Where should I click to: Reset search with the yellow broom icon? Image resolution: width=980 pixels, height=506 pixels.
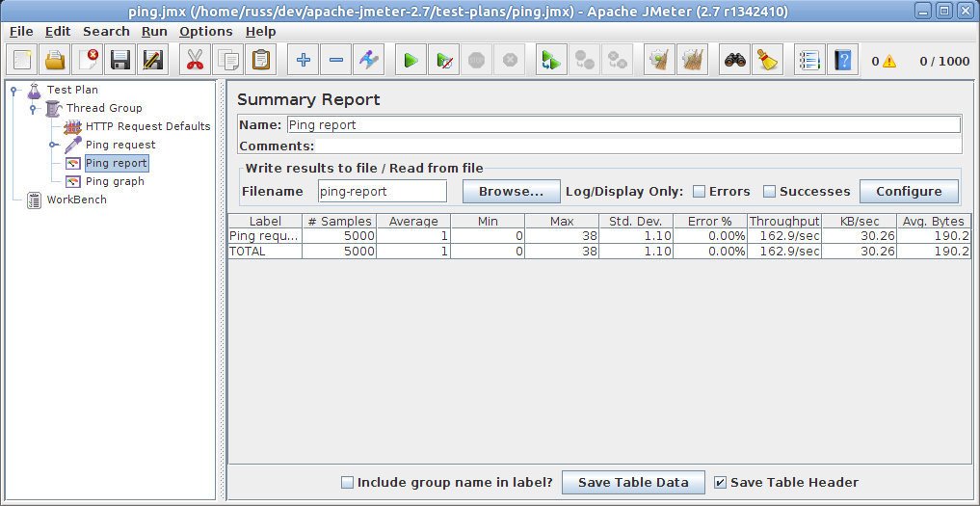767,60
